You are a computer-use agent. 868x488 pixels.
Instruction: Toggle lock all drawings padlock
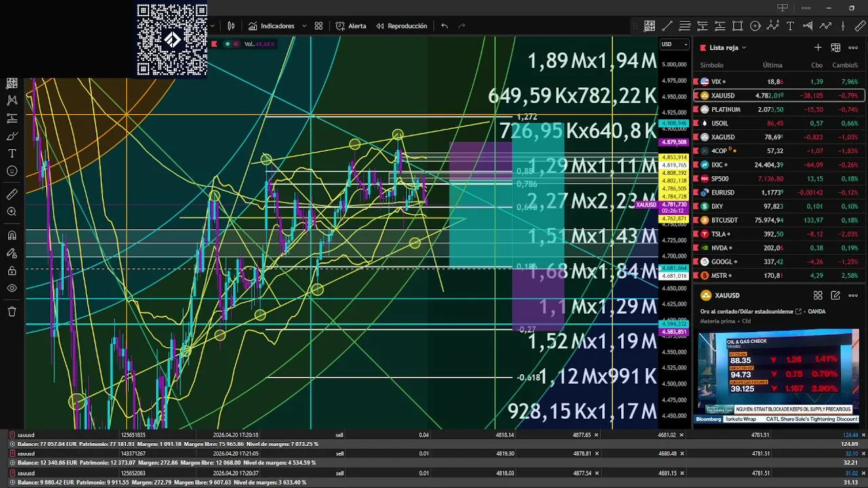click(x=12, y=271)
